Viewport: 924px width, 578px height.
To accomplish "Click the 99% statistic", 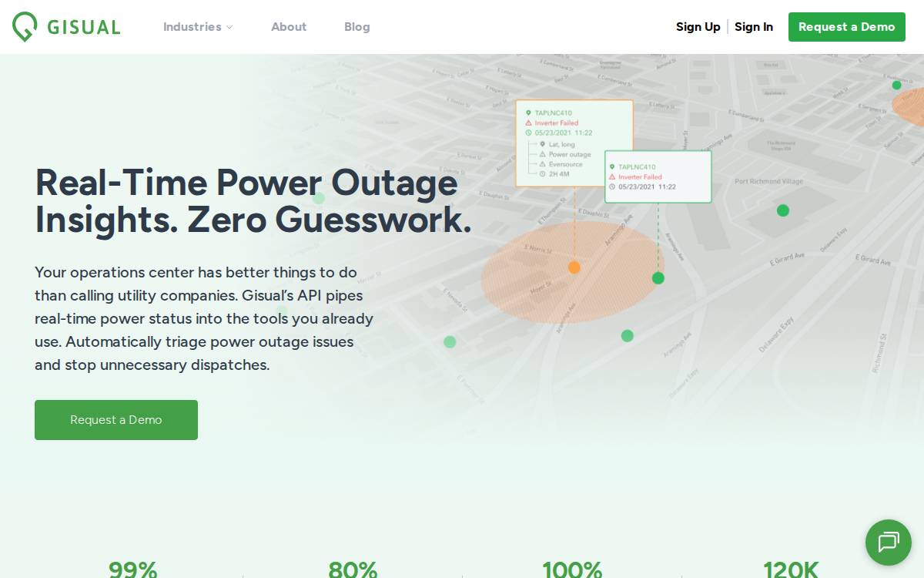I will click(133, 570).
